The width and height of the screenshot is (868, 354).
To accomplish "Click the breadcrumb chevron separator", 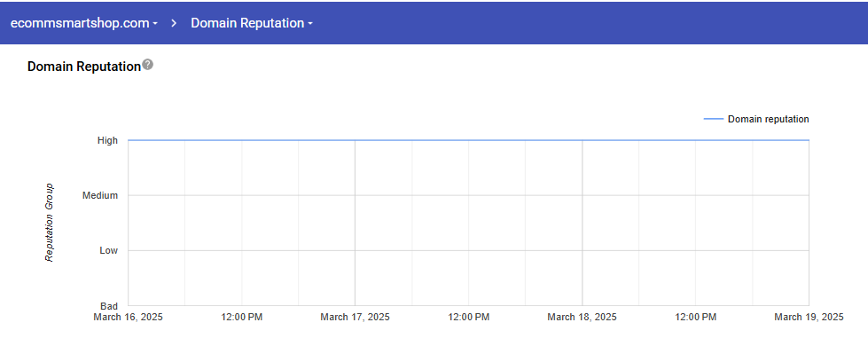I will (174, 23).
